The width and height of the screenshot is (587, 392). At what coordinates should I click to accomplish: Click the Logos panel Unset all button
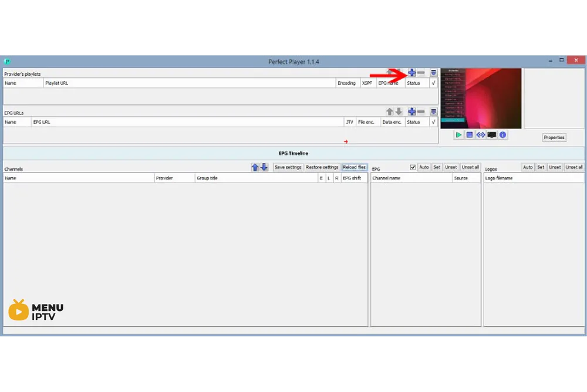pyautogui.click(x=574, y=167)
